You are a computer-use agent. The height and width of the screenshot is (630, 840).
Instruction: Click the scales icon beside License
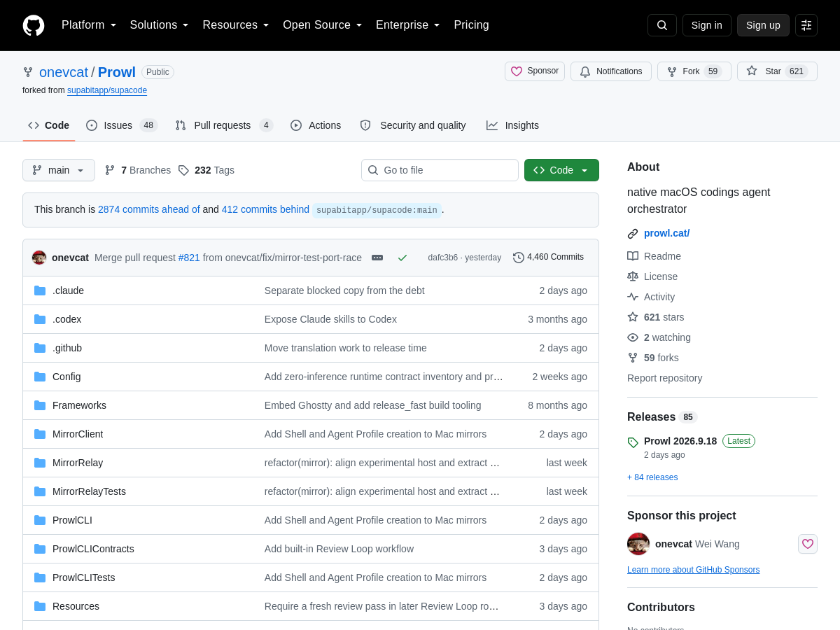pos(633,276)
